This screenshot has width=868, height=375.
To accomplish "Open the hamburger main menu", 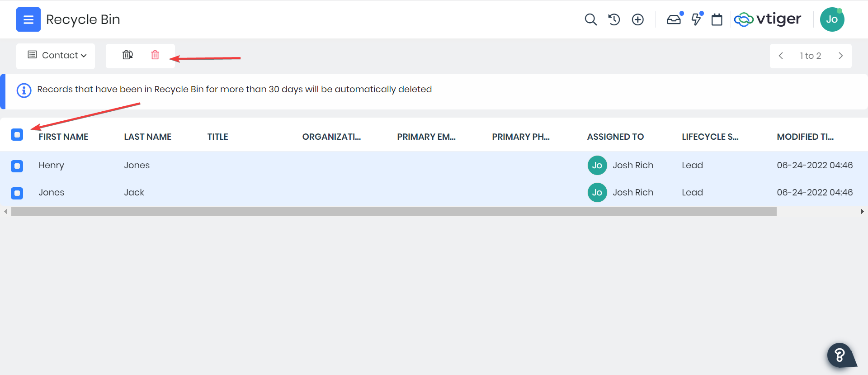I will click(28, 19).
